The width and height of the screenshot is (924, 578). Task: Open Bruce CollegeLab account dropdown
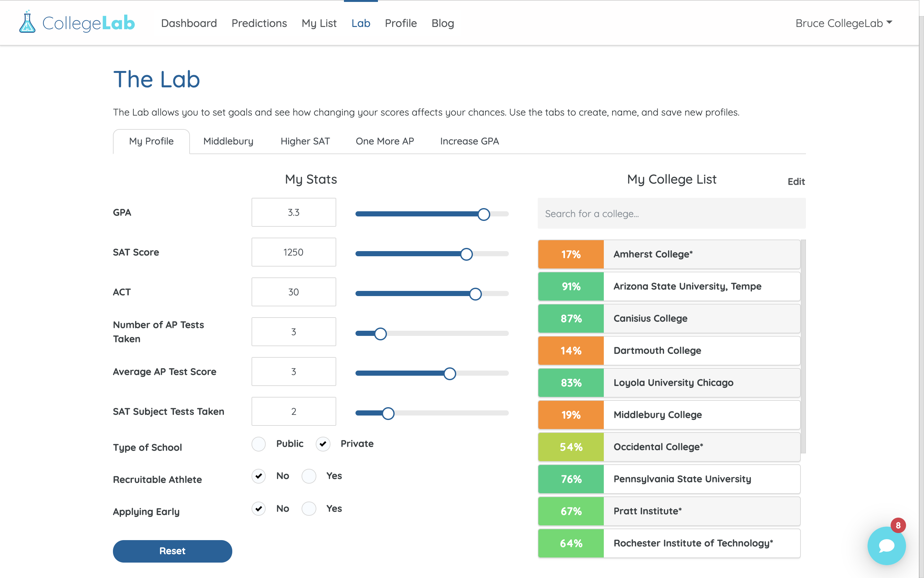tap(844, 23)
